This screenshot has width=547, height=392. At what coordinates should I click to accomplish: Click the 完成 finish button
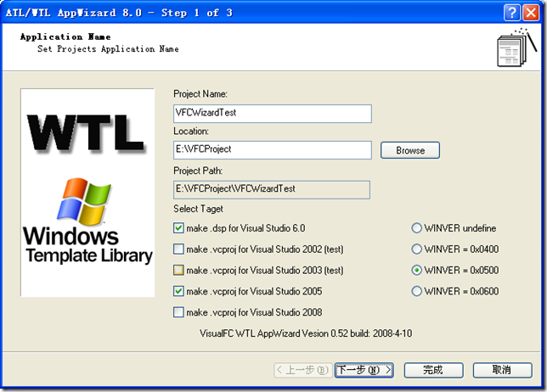(433, 370)
